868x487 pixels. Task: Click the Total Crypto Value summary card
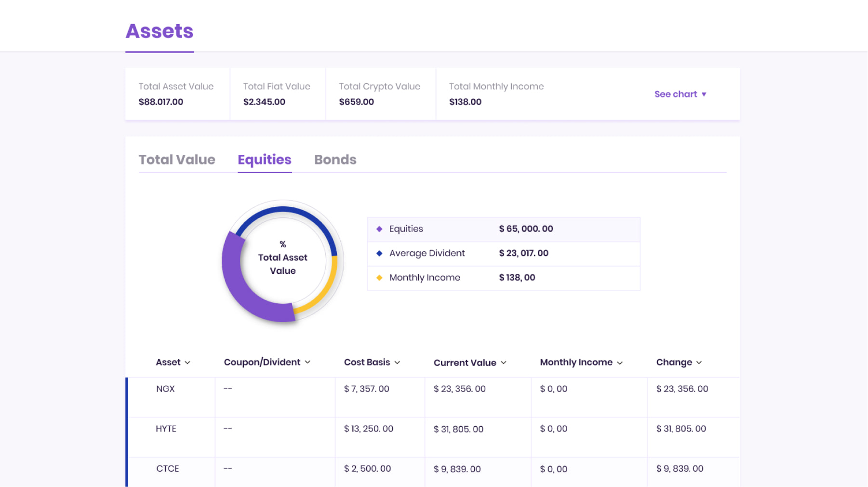[380, 94]
